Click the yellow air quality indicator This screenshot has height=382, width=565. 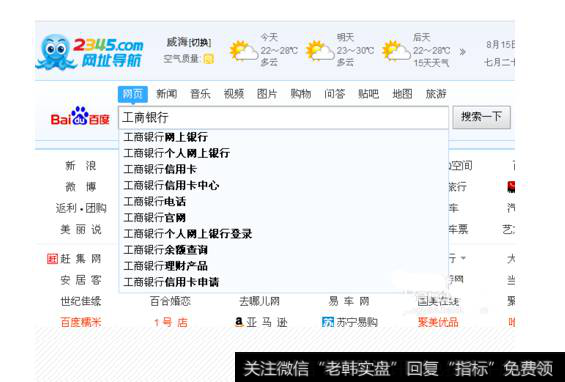click(x=209, y=59)
